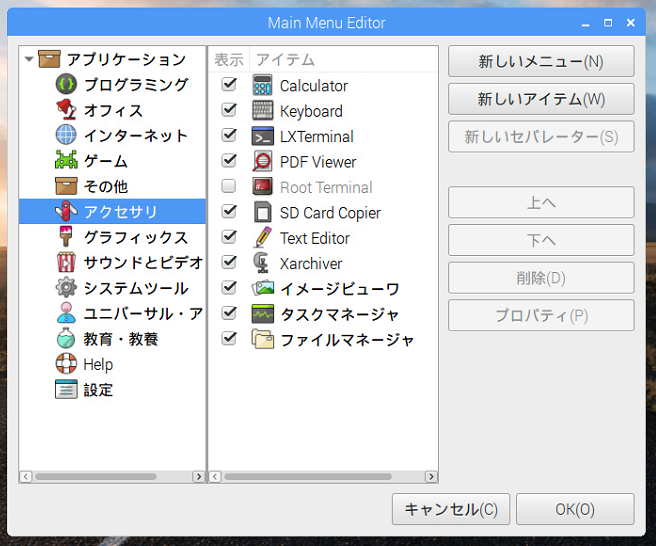Maximize the Main Menu Editor window
The width and height of the screenshot is (656, 546).
click(608, 23)
